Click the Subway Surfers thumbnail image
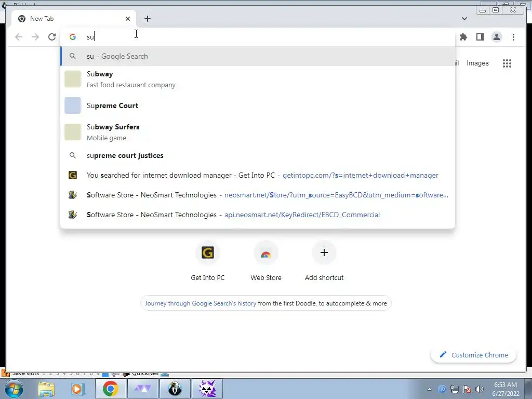The width and height of the screenshot is (532, 399). (x=73, y=132)
